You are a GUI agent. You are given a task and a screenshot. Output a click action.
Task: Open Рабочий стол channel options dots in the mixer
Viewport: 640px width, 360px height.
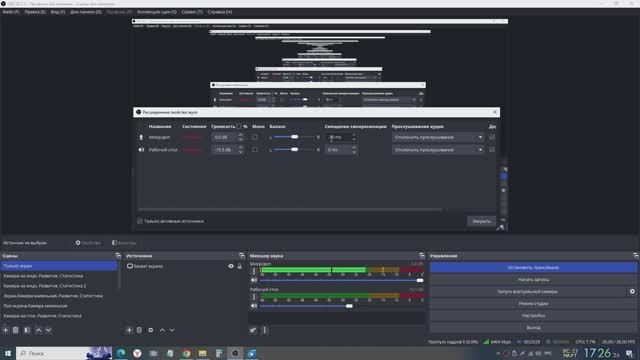pyautogui.click(x=253, y=297)
